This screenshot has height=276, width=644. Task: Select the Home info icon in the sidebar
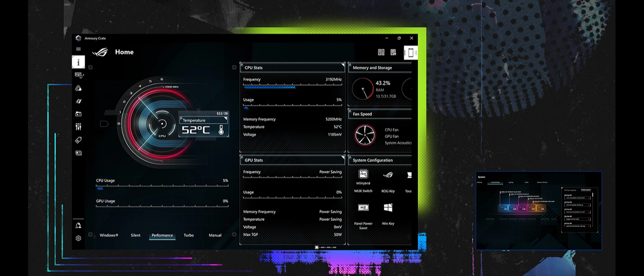coord(78,62)
